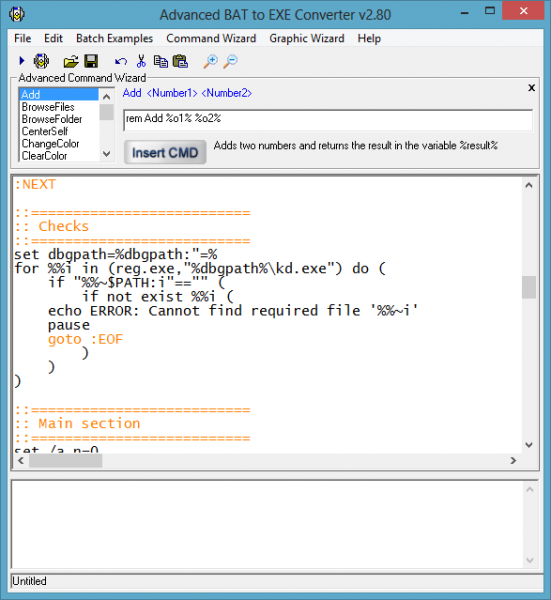The width and height of the screenshot is (551, 600).
Task: Click the 'rem Add %o1% %o2%' input field
Action: pyautogui.click(x=328, y=120)
